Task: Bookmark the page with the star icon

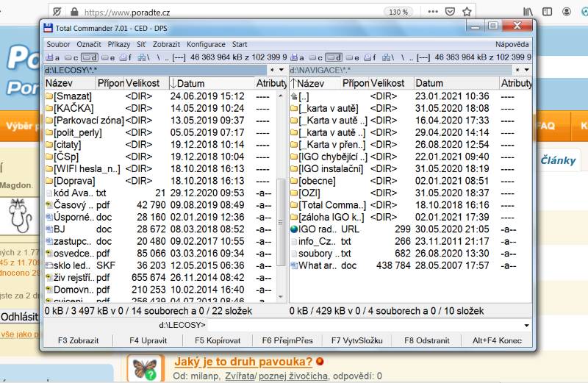Action: tap(467, 12)
